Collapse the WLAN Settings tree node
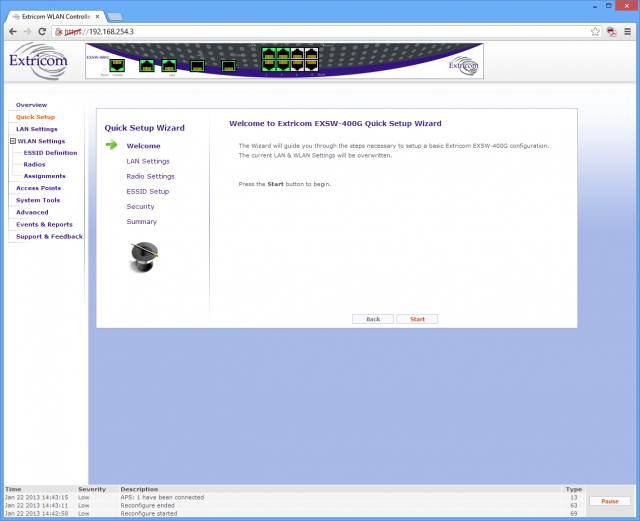 (x=13, y=141)
